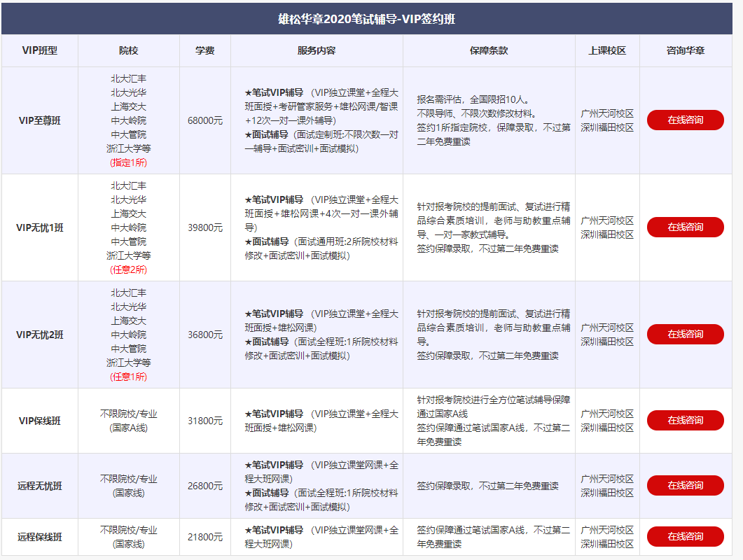Select the VIP无忧1班 class name cell
This screenshot has height=560, width=743.
40,227
